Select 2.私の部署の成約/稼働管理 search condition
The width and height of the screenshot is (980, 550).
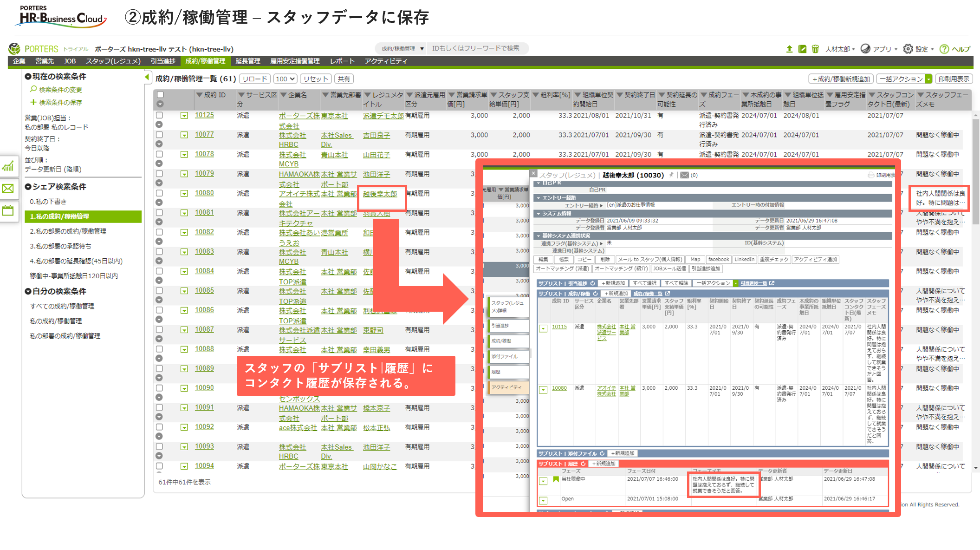[68, 231]
